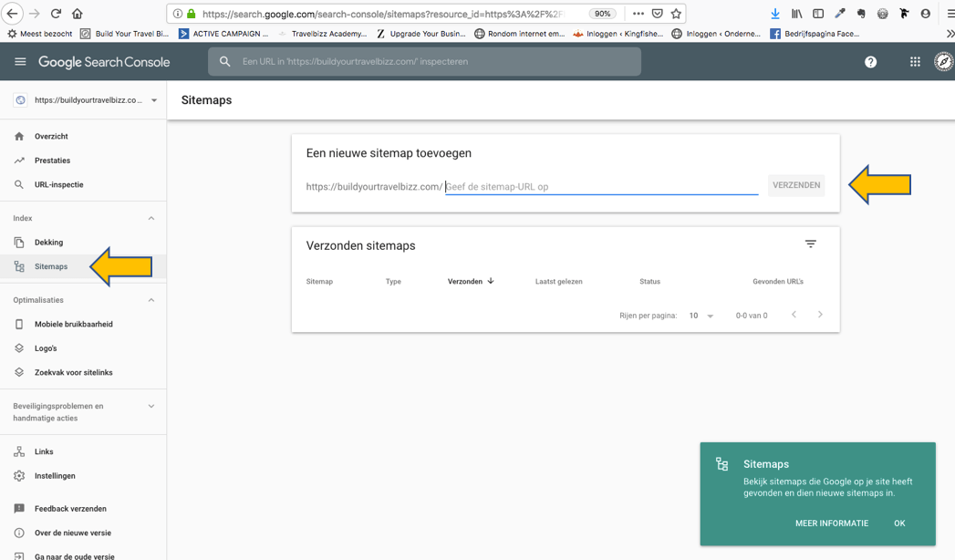Click the Status column header
The image size is (955, 560).
click(649, 281)
